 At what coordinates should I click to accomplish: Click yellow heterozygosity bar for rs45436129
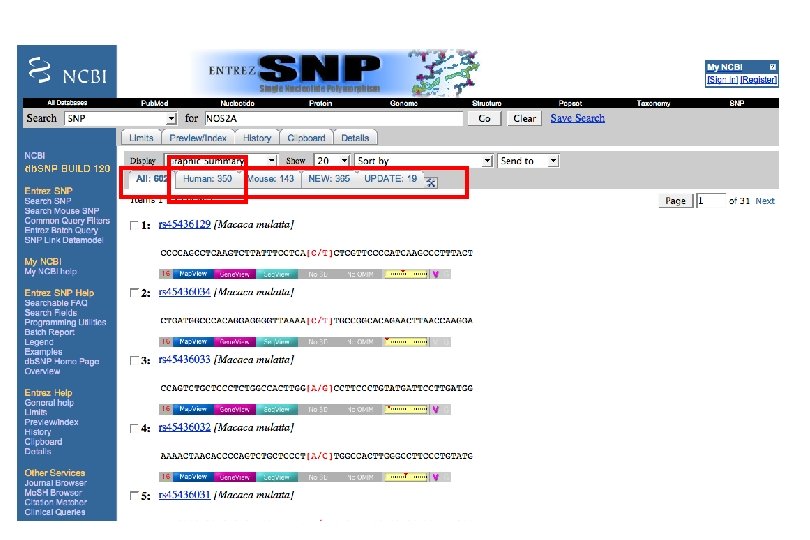click(406, 274)
